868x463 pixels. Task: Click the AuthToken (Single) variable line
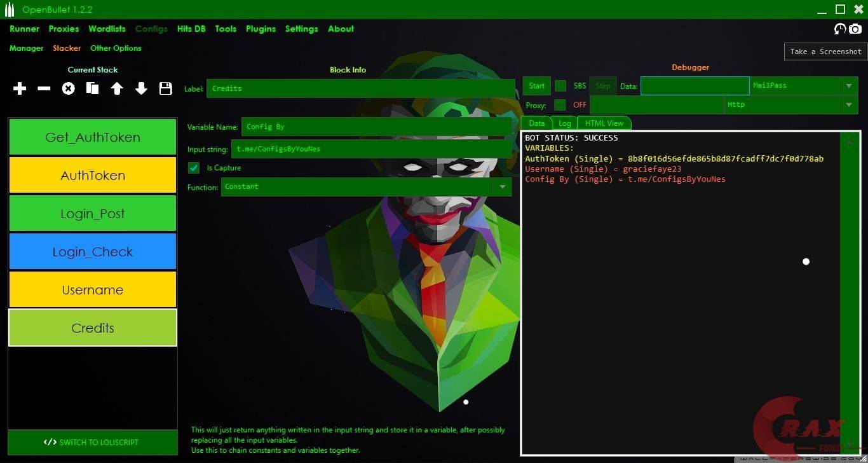pos(674,158)
